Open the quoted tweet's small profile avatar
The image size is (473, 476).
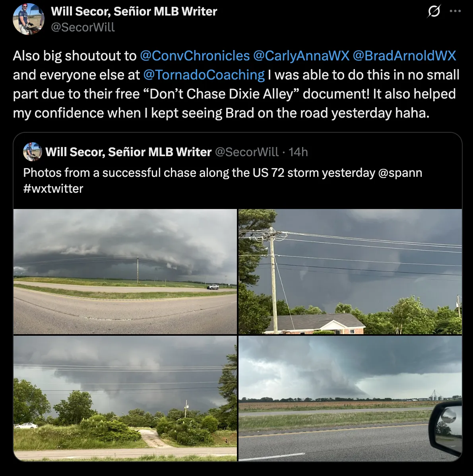click(x=33, y=152)
